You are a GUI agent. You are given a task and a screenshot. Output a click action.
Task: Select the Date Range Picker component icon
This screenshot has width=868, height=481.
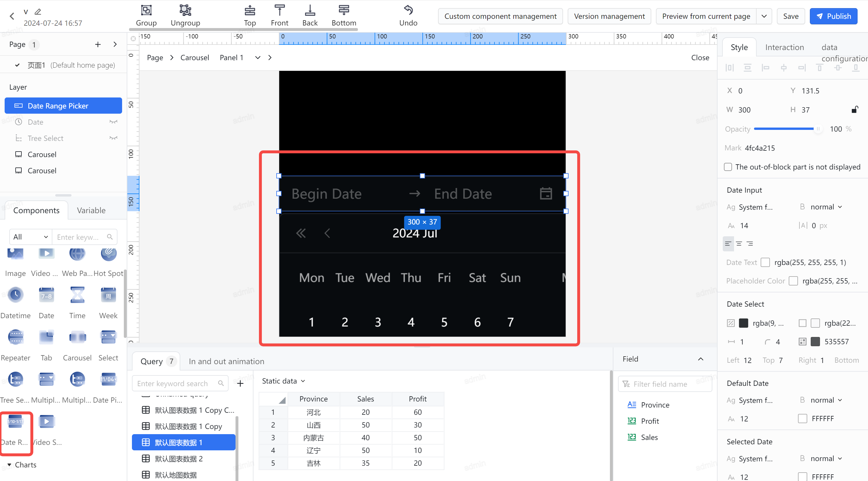16,422
